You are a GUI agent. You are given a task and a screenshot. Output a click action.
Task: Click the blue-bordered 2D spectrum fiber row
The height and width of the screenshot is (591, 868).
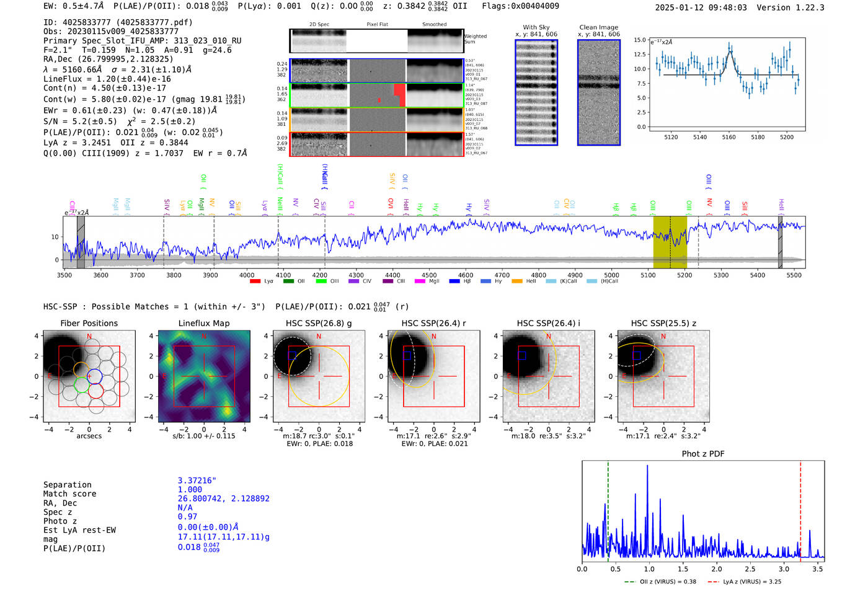coord(376,71)
